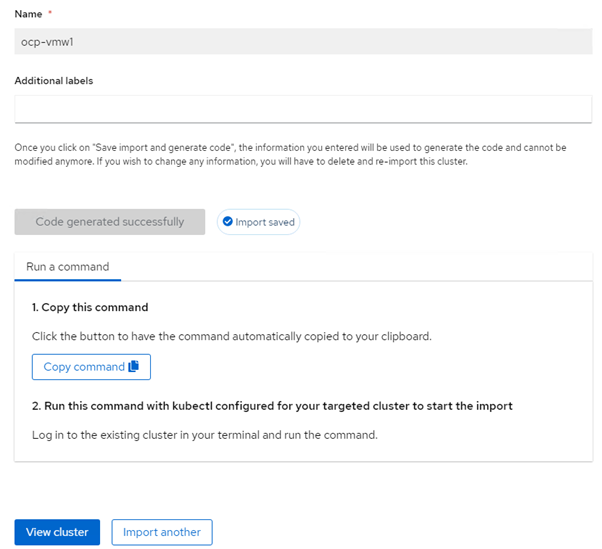Click the Additional labels field label
Viewport: 602px width, 549px height.
pos(54,80)
